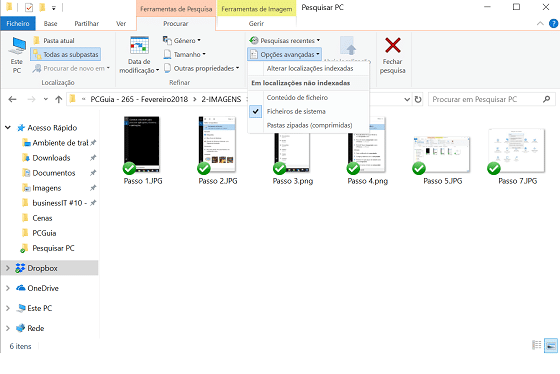Select the Passo 5.JPG thumbnail
This screenshot has width=560, height=374.
point(441,155)
